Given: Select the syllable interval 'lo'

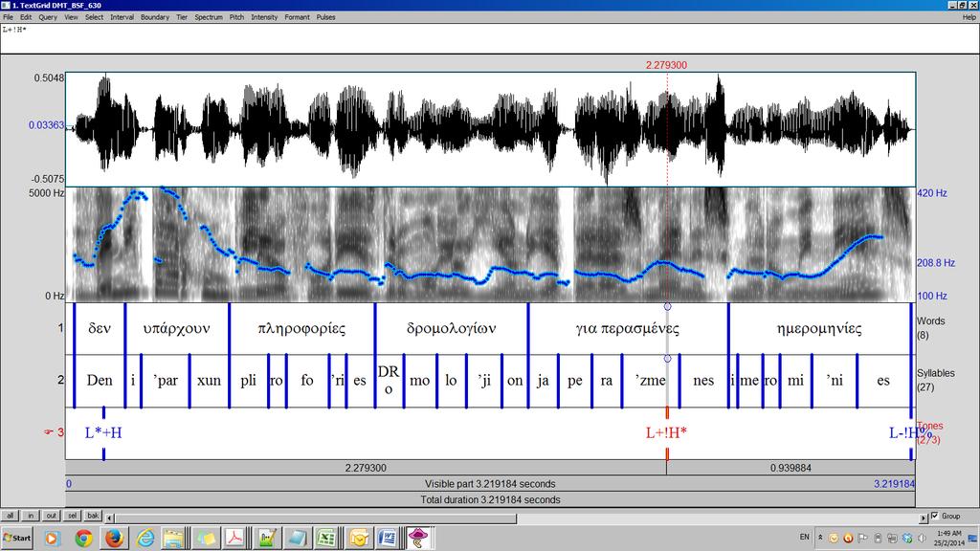Looking at the screenshot, I should coord(452,381).
